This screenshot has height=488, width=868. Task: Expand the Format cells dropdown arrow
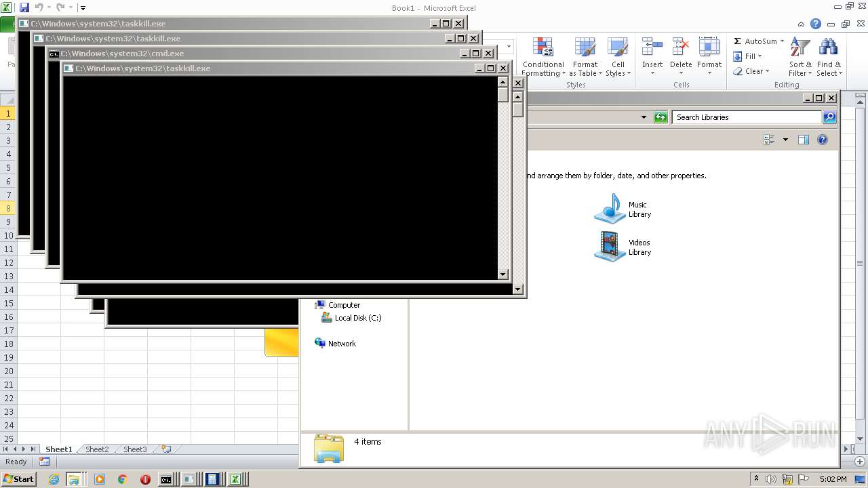point(709,73)
